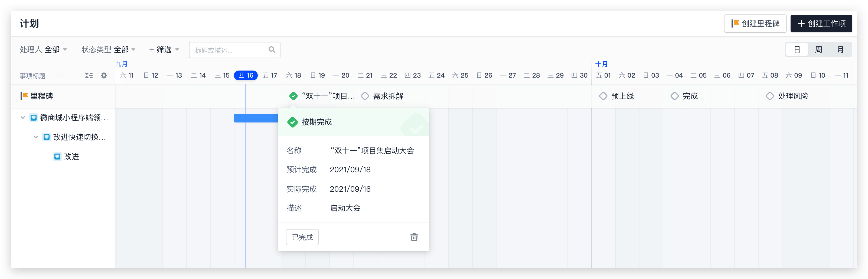Click the 预上线 milestone diamond
Screen dimensions: 868x279
(x=603, y=96)
